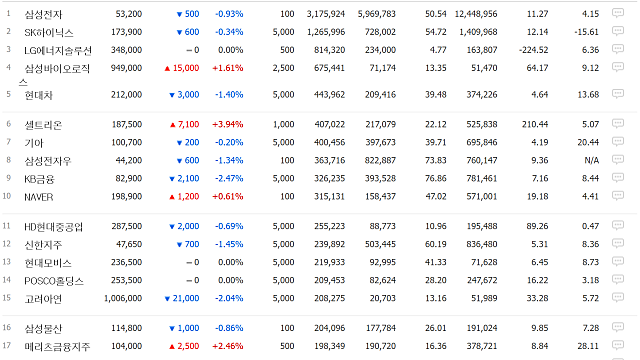Open the 현대모비스 stock link
This screenshot has width=640, height=360.
click(48, 262)
